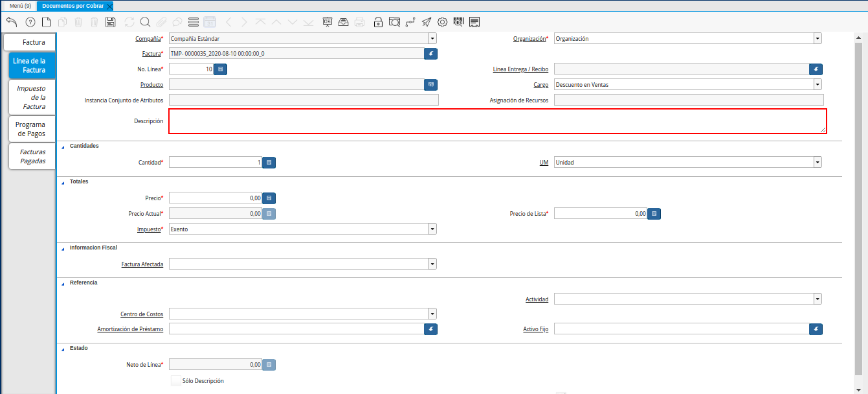Image resolution: width=868 pixels, height=394 pixels.
Task: Collapse the Informacion Fiscal section
Action: click(x=63, y=248)
